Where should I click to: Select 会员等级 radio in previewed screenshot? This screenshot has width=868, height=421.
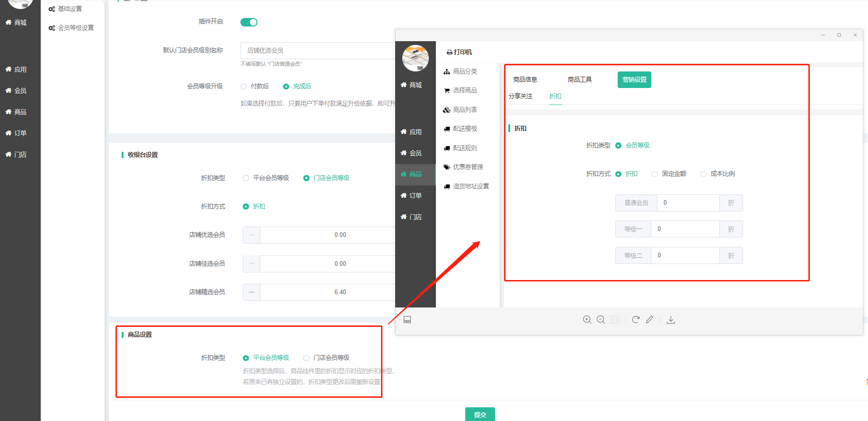(633, 146)
